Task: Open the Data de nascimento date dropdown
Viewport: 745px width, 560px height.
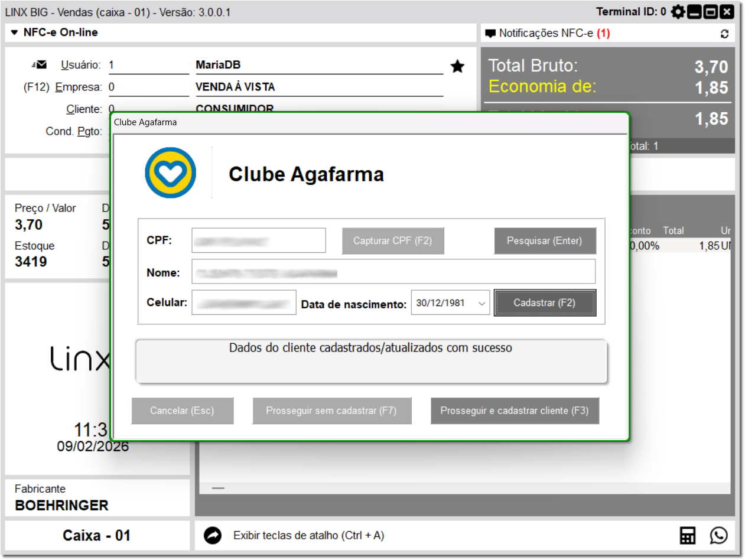Action: pos(482,303)
